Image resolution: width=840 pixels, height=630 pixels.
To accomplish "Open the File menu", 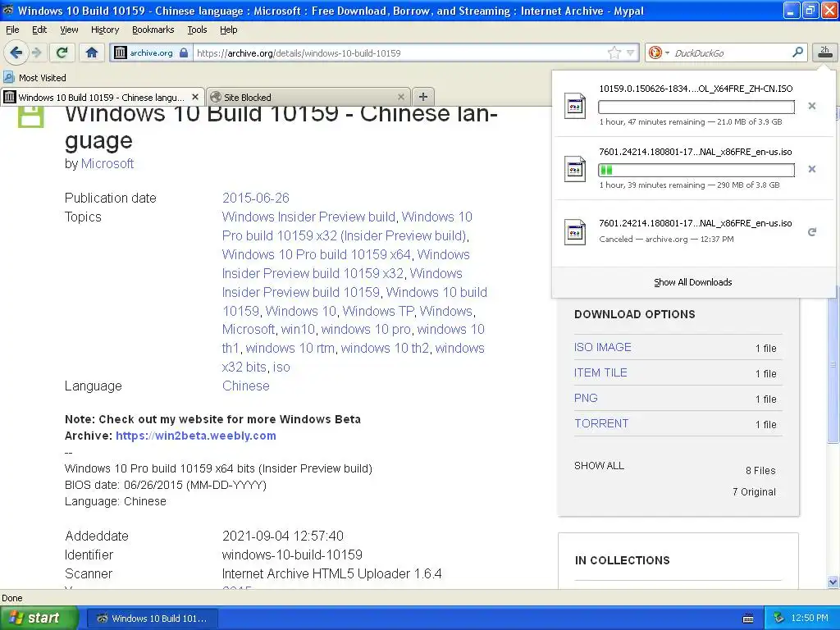I will click(12, 30).
